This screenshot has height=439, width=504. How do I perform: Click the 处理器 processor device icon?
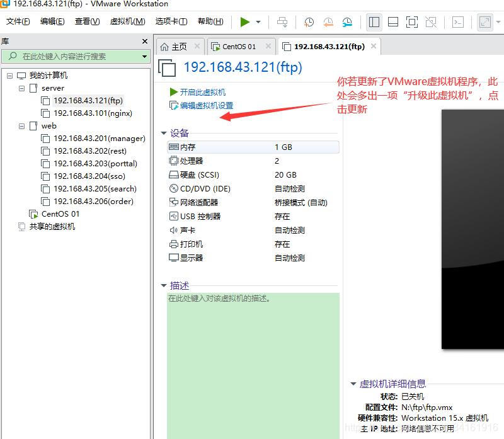coord(174,161)
